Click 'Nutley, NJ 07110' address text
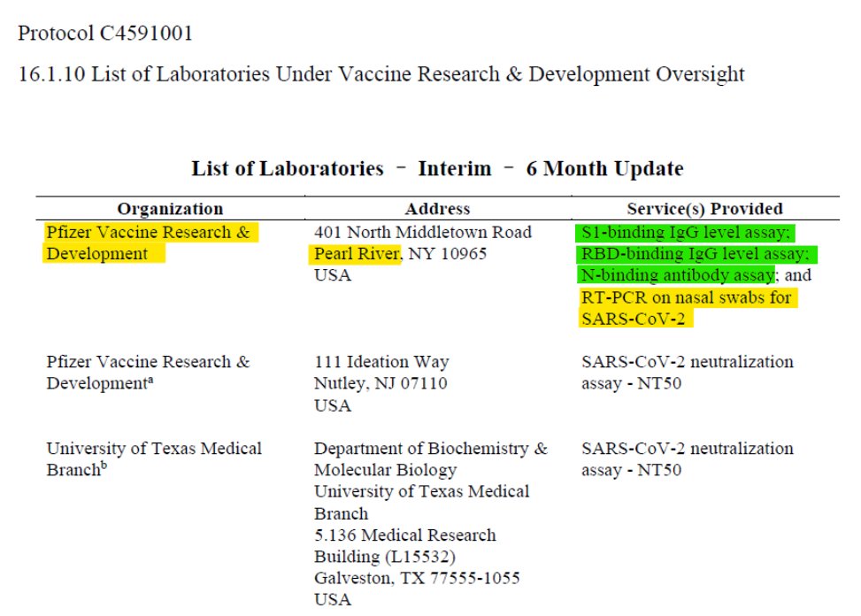Image resolution: width=861 pixels, height=616 pixels. [381, 383]
